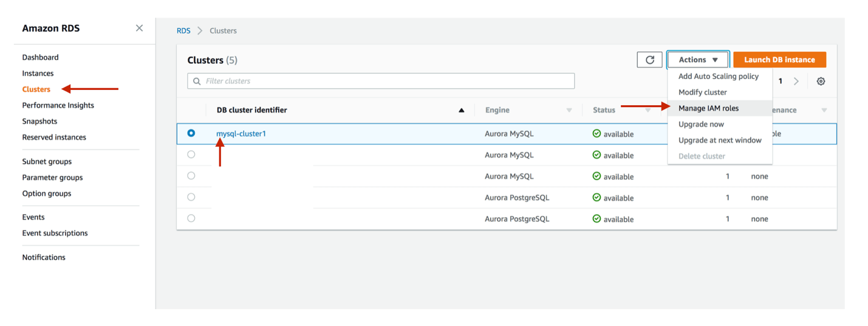Click the Status column header
868x326 pixels.
tap(604, 110)
